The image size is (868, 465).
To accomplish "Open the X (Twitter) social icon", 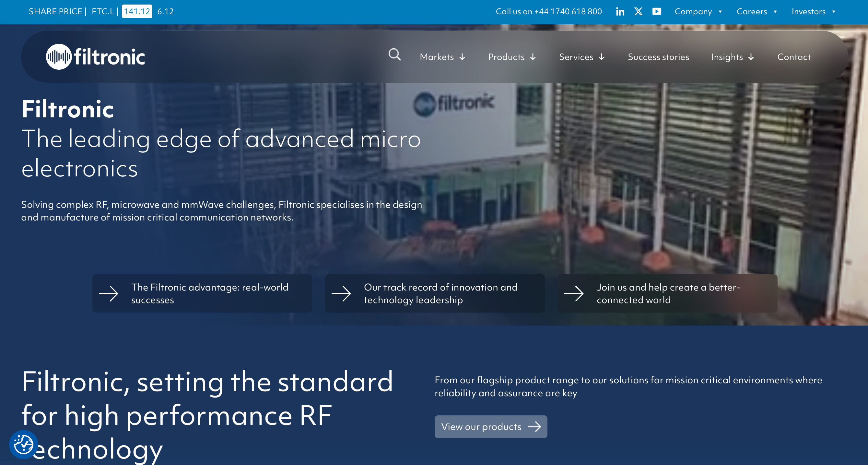I will (638, 11).
